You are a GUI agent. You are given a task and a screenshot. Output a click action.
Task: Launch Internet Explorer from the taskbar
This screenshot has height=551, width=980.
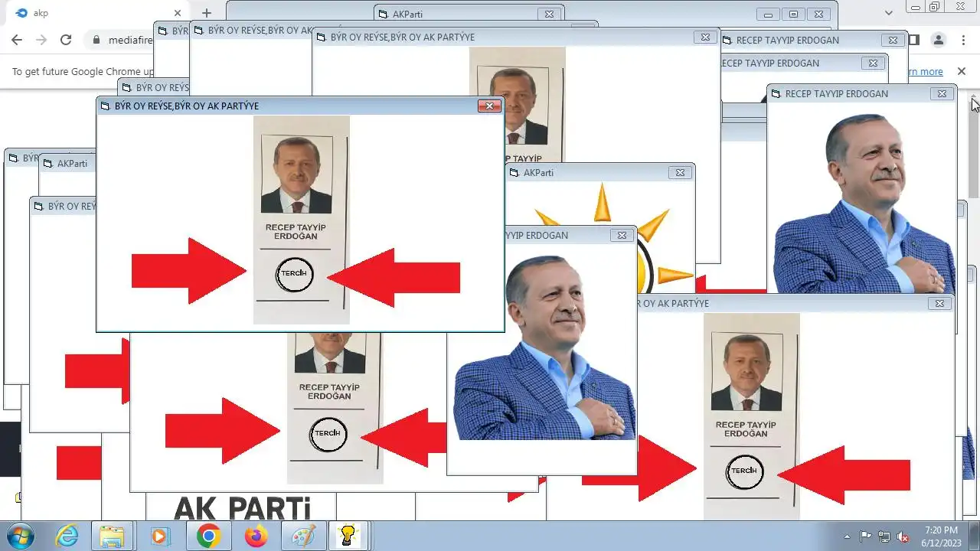(67, 536)
